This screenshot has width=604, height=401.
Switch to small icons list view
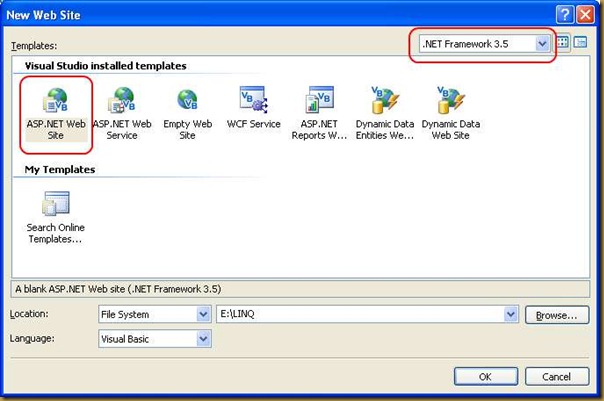pyautogui.click(x=580, y=42)
